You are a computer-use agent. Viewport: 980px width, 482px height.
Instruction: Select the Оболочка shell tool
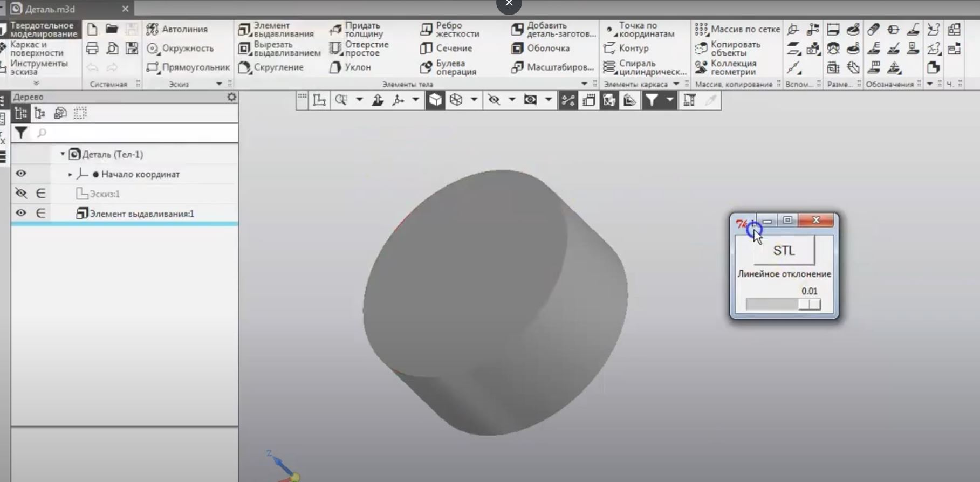(x=540, y=49)
